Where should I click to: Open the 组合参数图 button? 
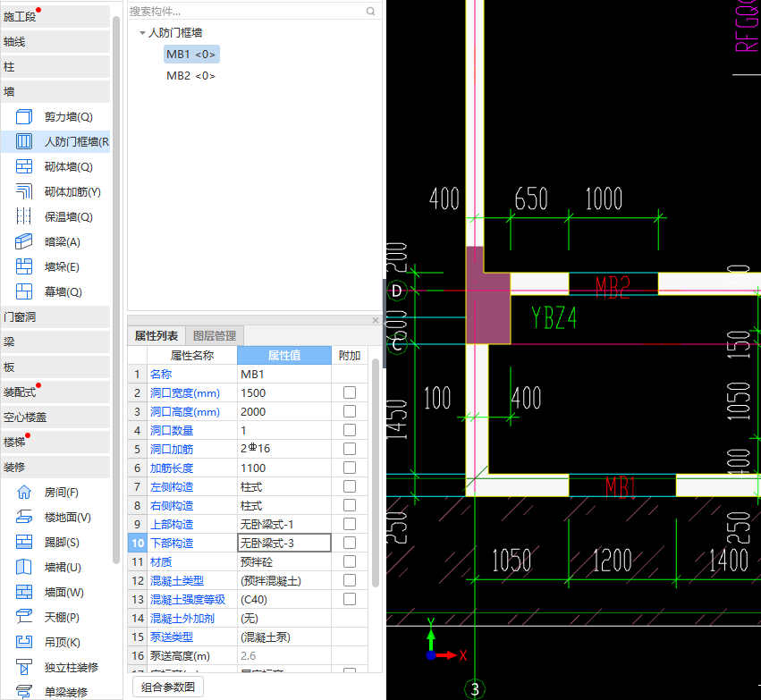168,687
